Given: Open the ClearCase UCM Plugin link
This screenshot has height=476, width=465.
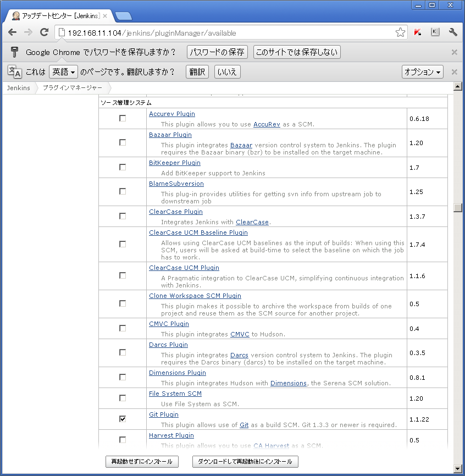Looking at the screenshot, I should tap(184, 268).
